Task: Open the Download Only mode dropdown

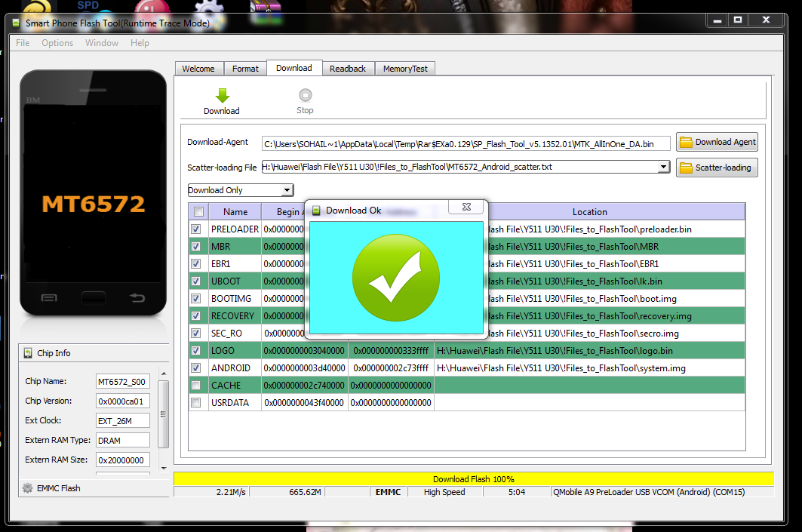Action: tap(241, 190)
